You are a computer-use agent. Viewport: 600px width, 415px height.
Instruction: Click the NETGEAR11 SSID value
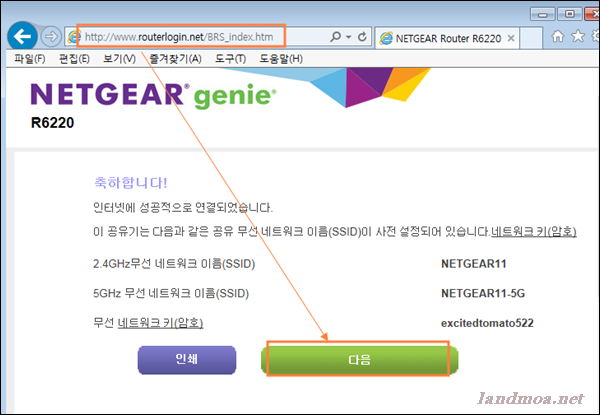click(474, 264)
